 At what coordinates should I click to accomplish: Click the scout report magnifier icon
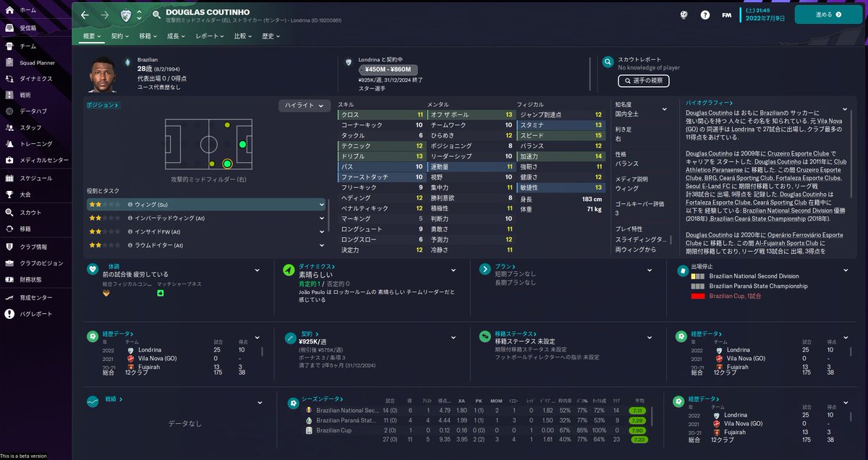click(609, 63)
